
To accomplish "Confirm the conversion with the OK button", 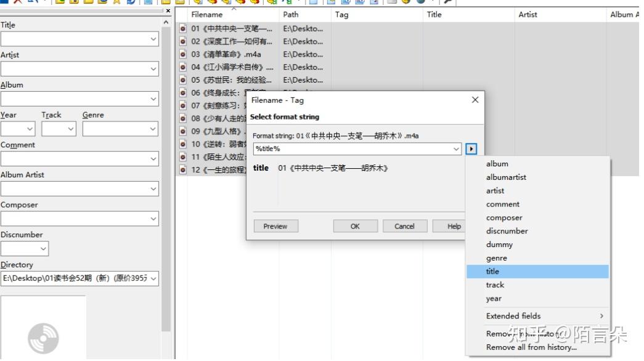I will point(355,225).
